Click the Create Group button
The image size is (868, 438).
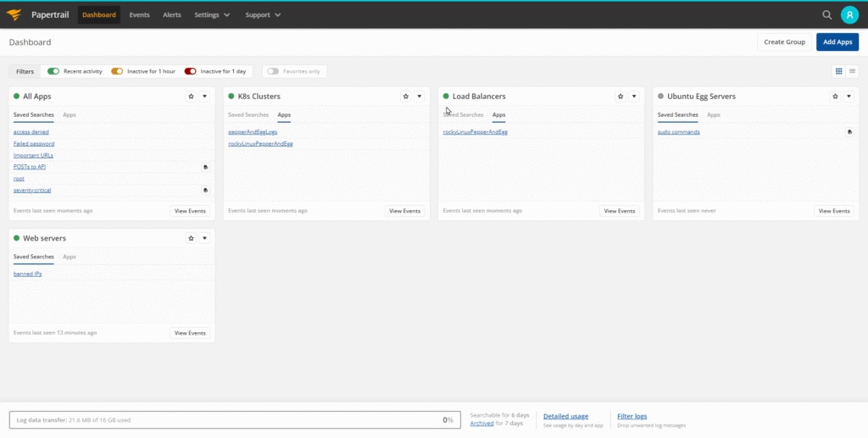tap(784, 42)
